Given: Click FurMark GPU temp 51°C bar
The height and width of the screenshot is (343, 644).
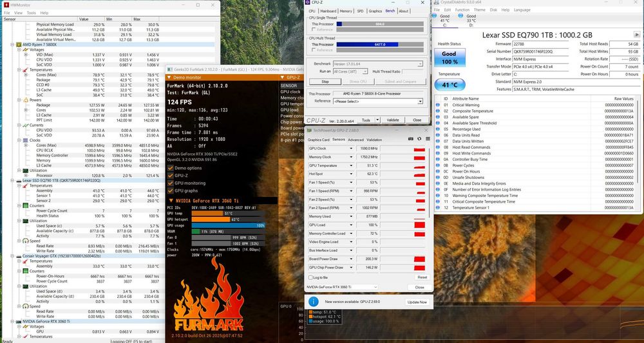Looking at the screenshot, I should [x=228, y=214].
